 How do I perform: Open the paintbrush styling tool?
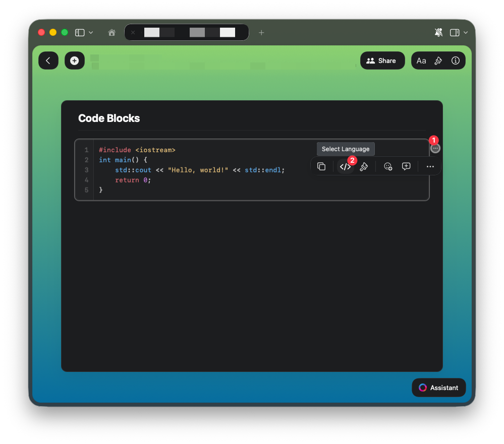click(x=364, y=166)
